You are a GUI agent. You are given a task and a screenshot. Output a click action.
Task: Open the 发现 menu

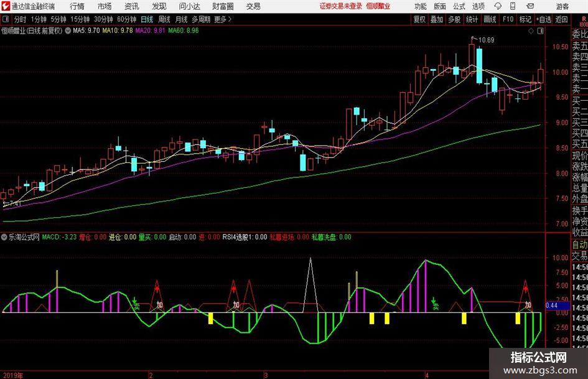click(159, 6)
